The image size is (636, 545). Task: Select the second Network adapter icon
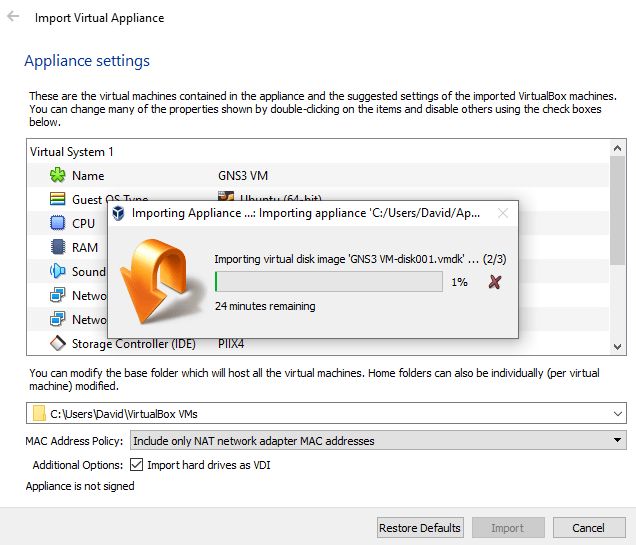57,319
